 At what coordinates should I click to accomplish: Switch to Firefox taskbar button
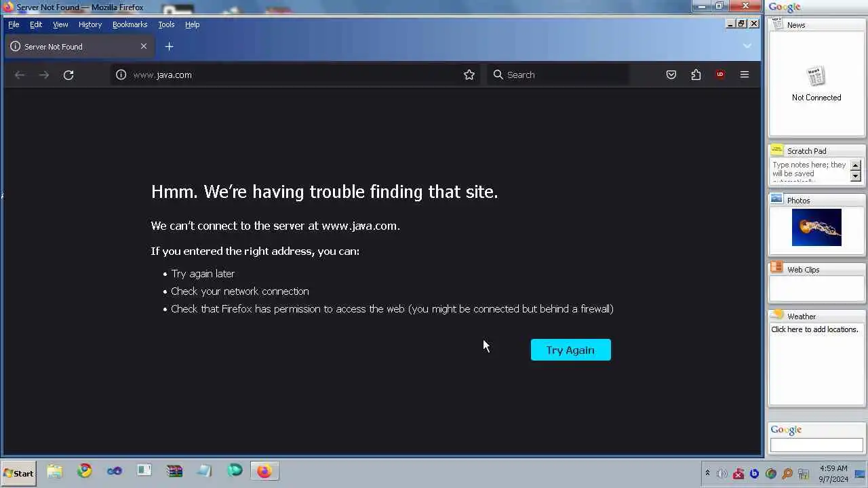[x=264, y=471]
